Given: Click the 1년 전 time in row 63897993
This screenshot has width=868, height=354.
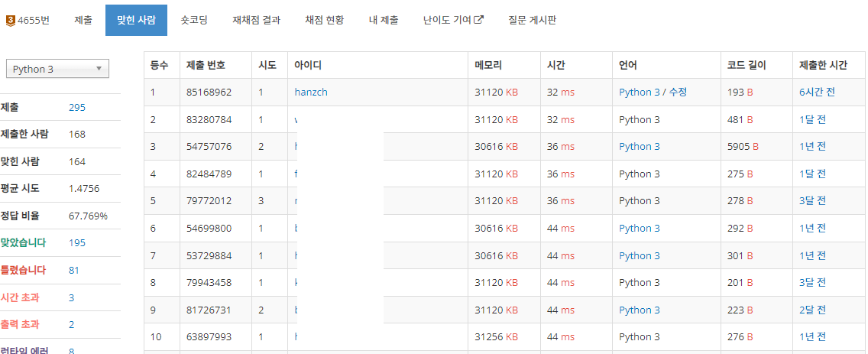Looking at the screenshot, I should click(x=813, y=337).
